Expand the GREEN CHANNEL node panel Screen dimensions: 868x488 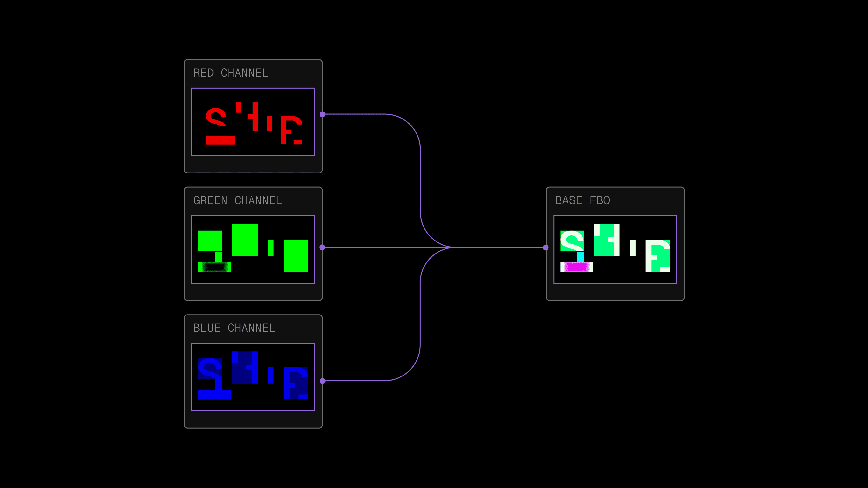tap(253, 248)
